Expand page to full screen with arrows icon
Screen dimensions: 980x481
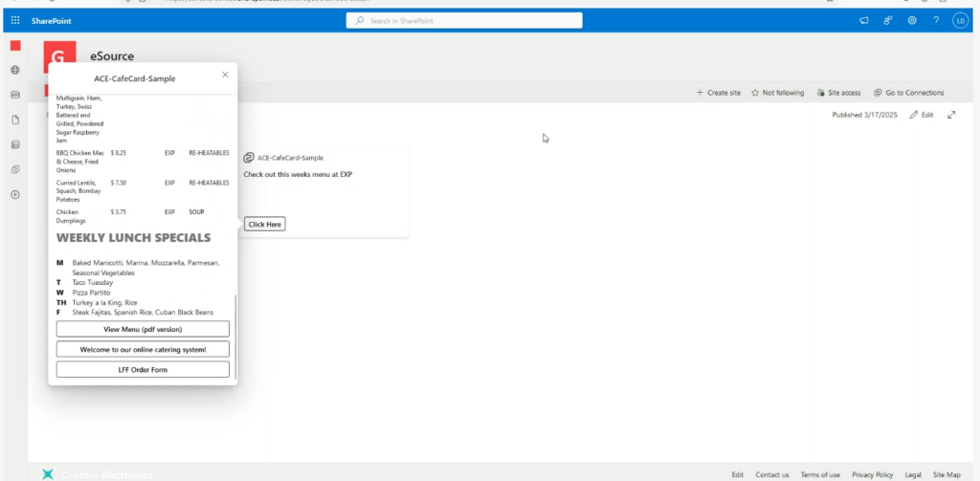(x=951, y=115)
